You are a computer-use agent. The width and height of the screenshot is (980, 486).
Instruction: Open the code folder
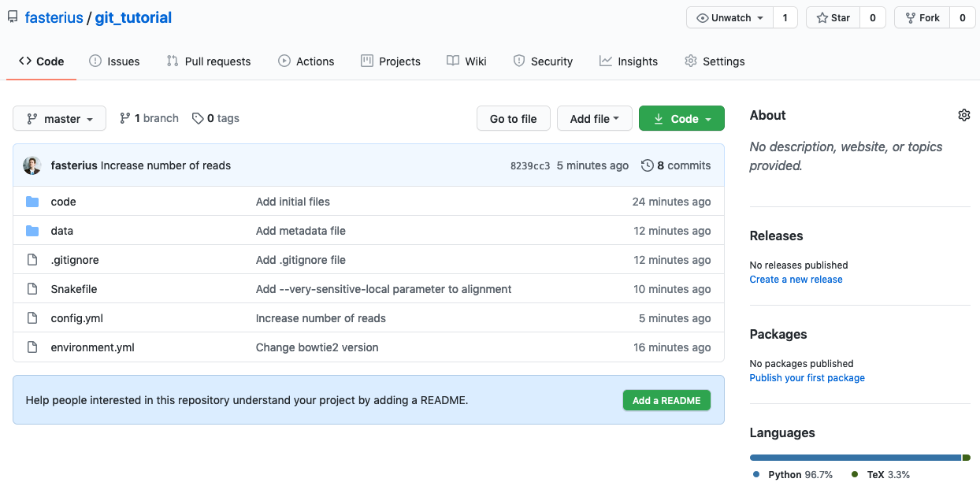(x=64, y=202)
